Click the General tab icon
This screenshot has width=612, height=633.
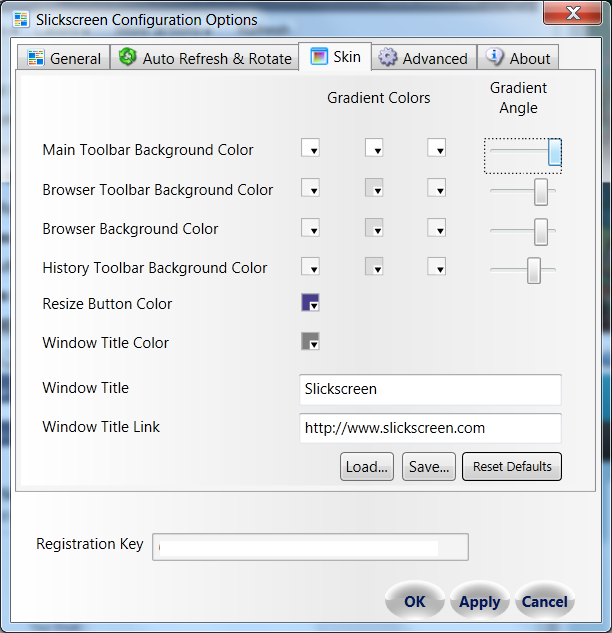click(36, 58)
